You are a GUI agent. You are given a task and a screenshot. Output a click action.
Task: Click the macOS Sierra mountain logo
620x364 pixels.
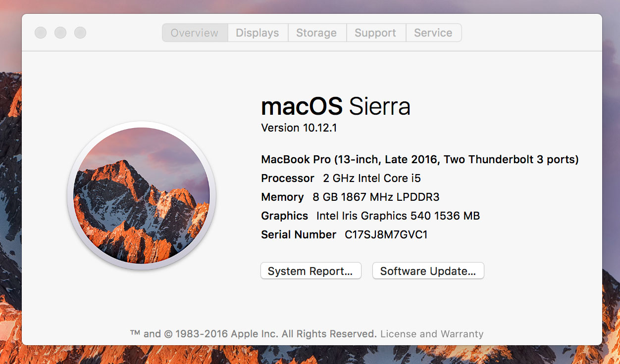(x=141, y=195)
